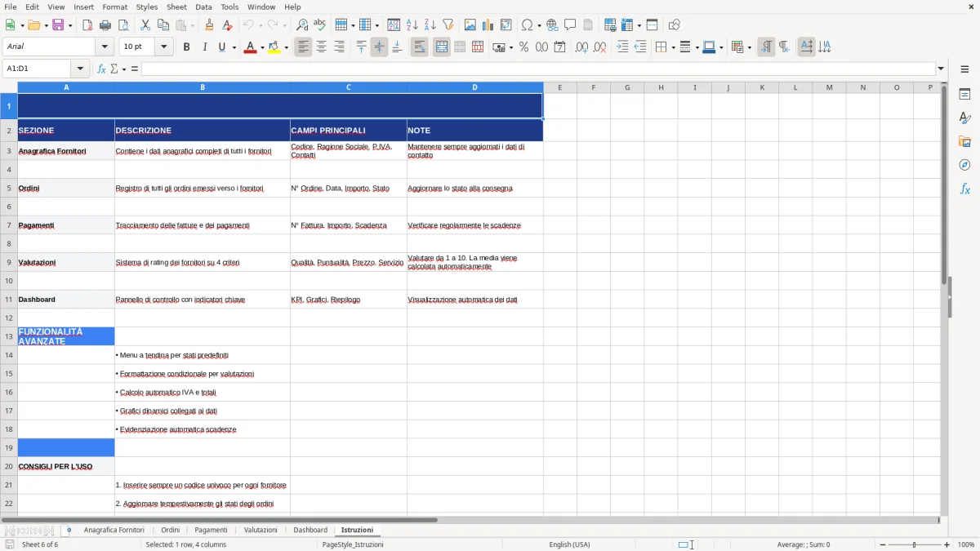Toggle merge and center cells

(x=441, y=47)
